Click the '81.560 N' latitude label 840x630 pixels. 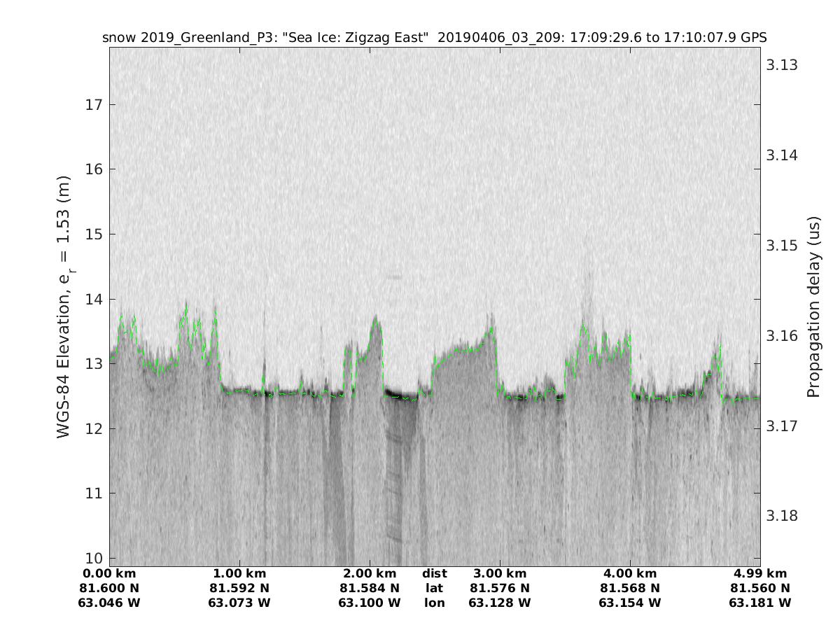(760, 589)
